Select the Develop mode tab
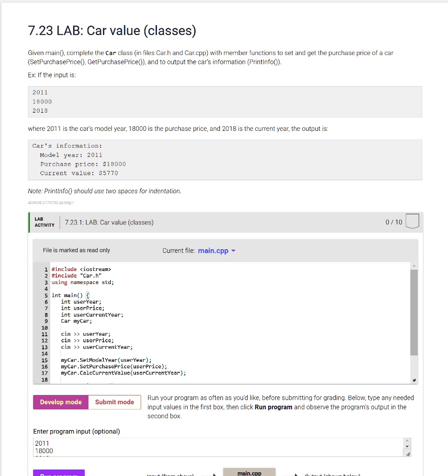The image size is (448, 476). pyautogui.click(x=61, y=401)
